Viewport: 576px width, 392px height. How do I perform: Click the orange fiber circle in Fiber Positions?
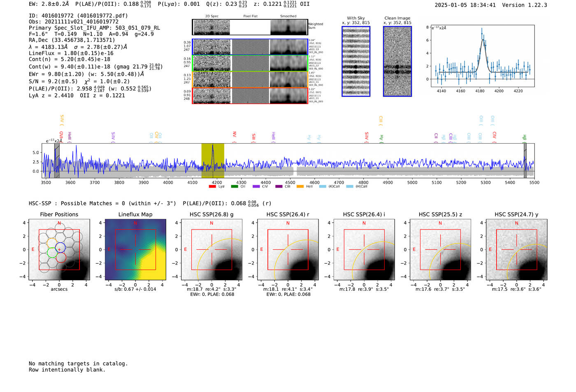pos(52,243)
